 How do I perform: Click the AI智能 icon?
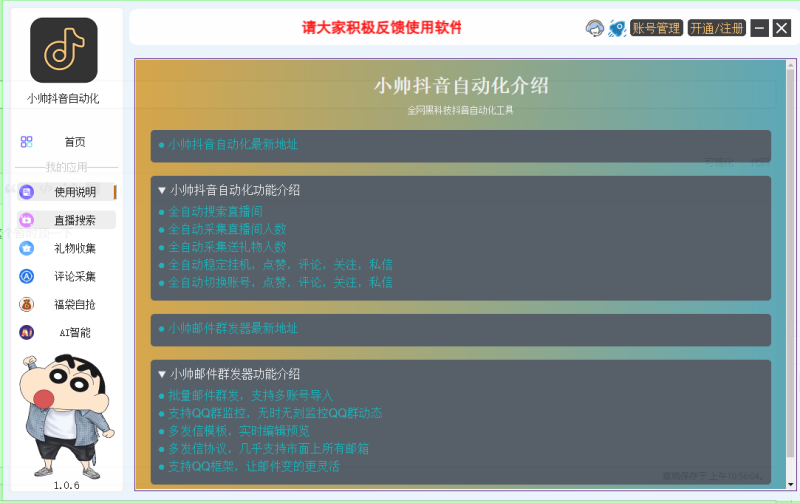27,332
